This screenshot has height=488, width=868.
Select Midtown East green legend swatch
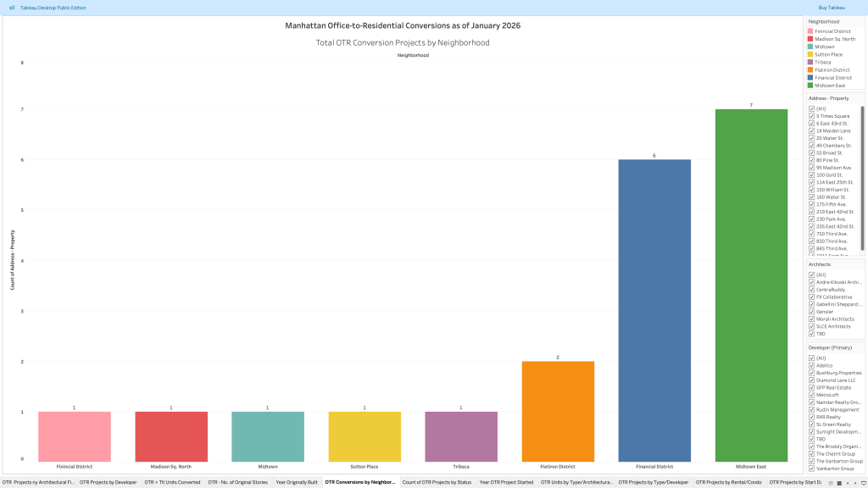[810, 86]
